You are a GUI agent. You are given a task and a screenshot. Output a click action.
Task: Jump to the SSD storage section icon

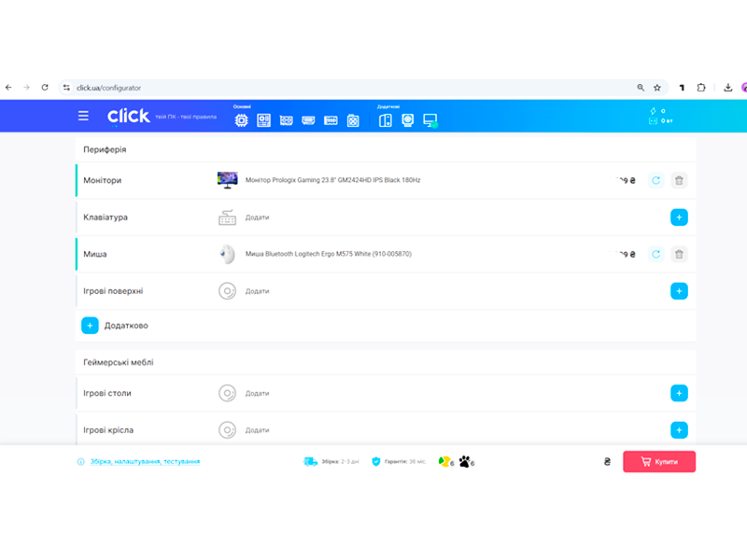coord(331,120)
